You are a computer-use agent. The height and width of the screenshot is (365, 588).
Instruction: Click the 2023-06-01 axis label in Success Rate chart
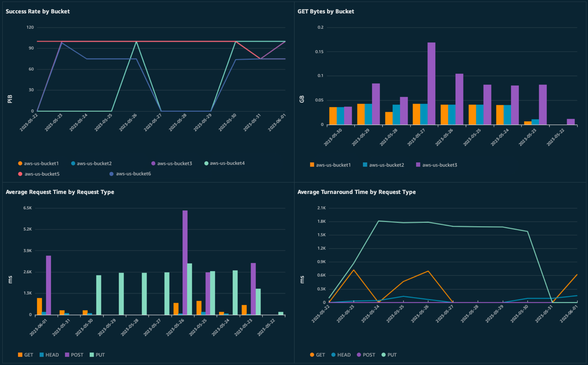point(276,123)
